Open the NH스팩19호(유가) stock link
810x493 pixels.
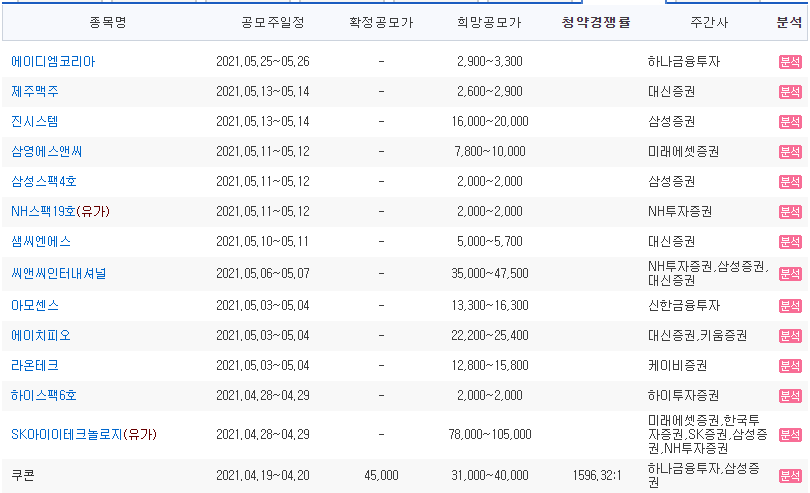60,211
